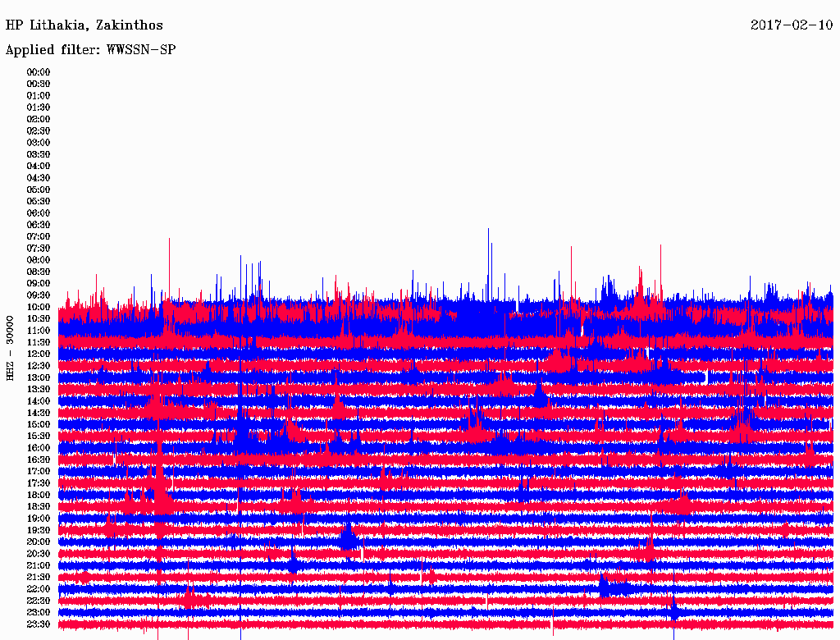The width and height of the screenshot is (840, 640).
Task: Click the 03:00 time label
Action: 39,143
